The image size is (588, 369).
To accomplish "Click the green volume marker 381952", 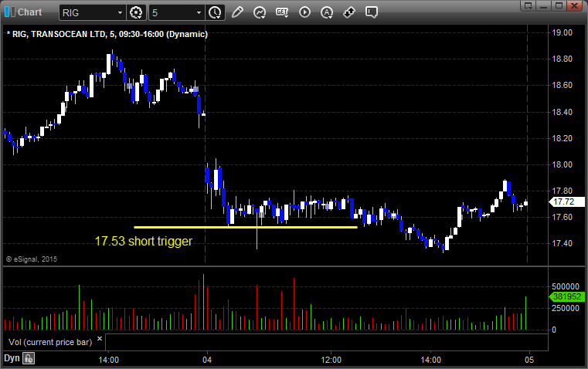I will pyautogui.click(x=566, y=296).
